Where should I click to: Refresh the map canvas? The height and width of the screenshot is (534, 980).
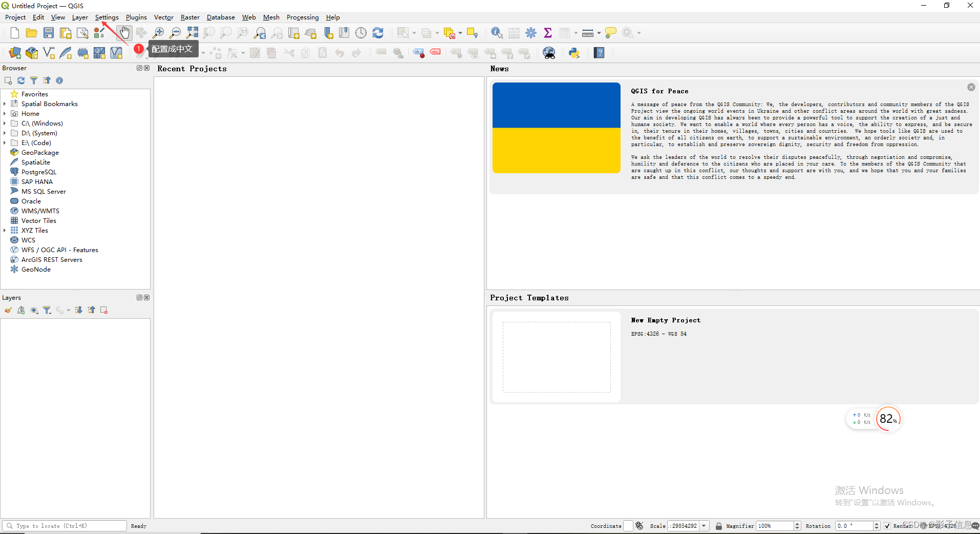click(378, 33)
